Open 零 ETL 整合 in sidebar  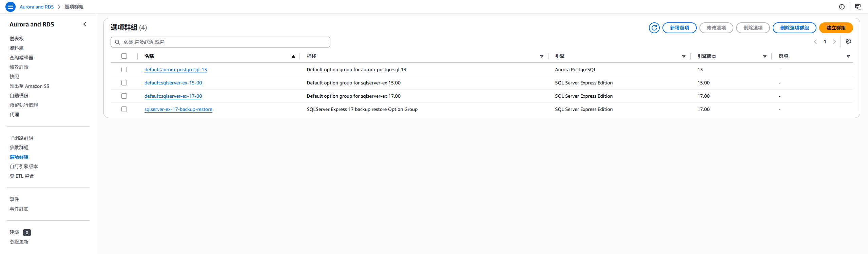click(22, 176)
